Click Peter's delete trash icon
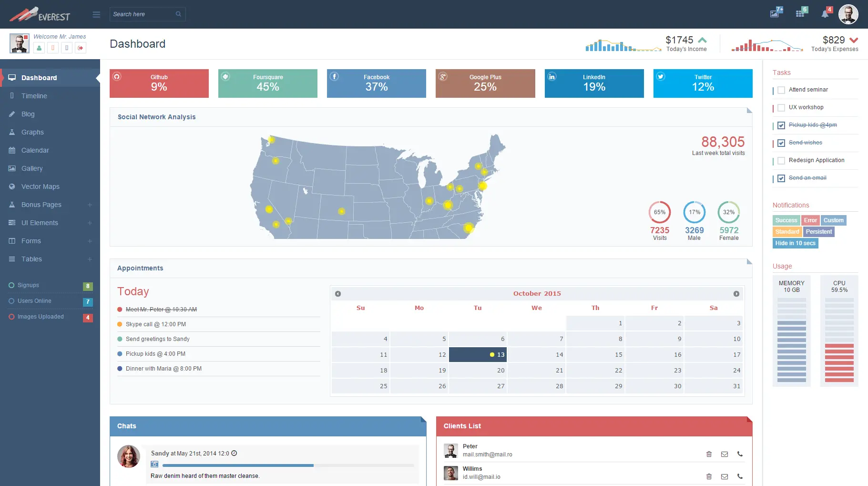The image size is (868, 486). pos(709,454)
